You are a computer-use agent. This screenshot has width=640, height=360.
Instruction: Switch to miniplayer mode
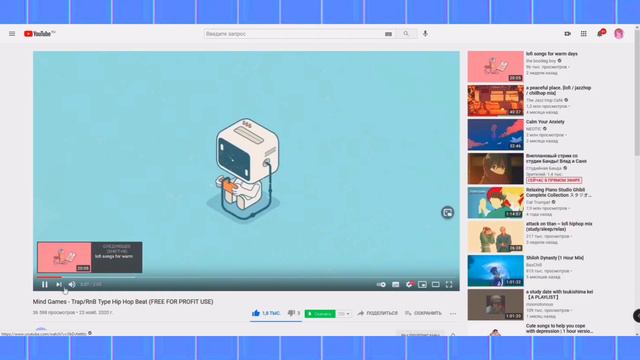coord(422,284)
